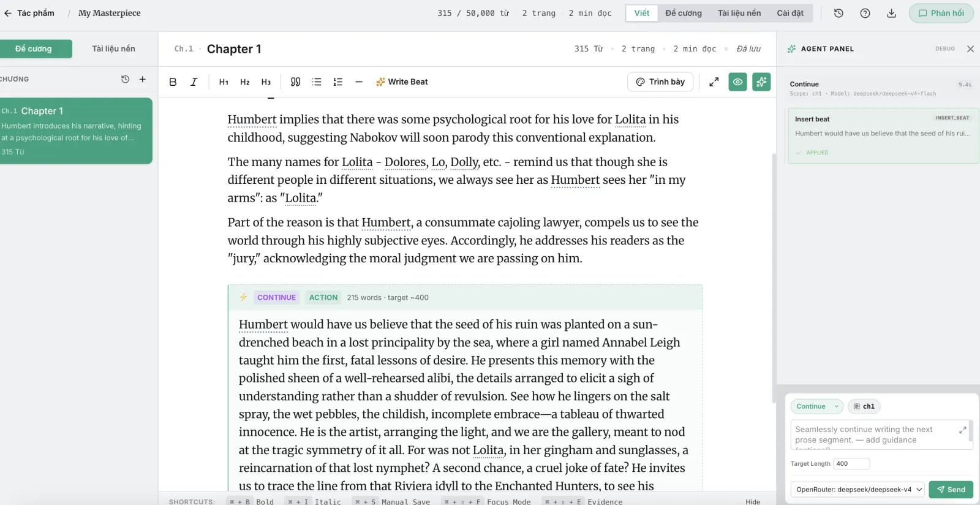Open the help question mark icon
Screen dimensions: 980x505
[865, 13]
